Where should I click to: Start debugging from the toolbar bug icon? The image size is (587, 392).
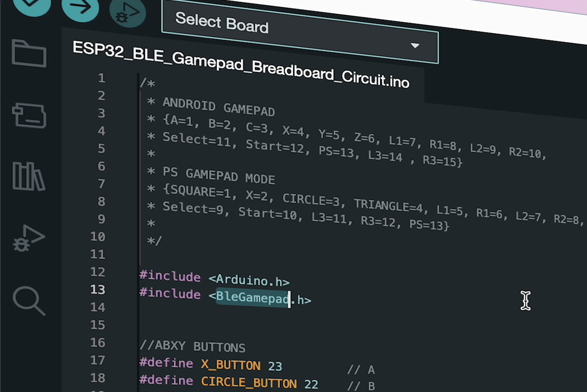[128, 13]
